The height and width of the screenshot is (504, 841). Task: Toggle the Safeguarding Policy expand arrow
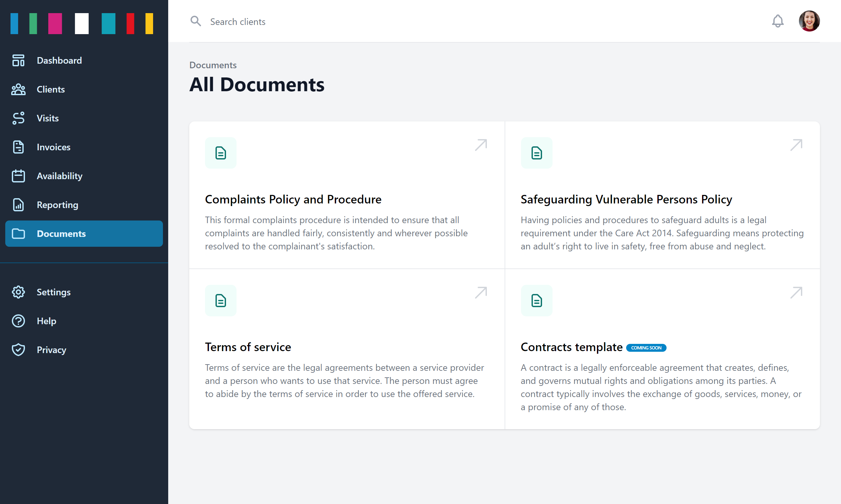(797, 145)
